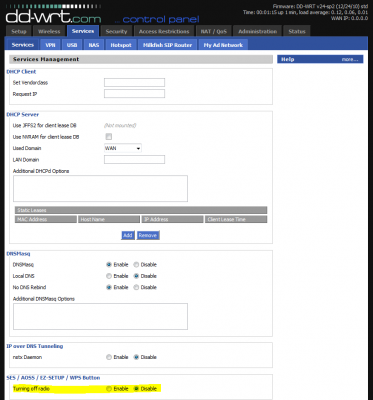Enable DNSMasq radio option

point(109,265)
